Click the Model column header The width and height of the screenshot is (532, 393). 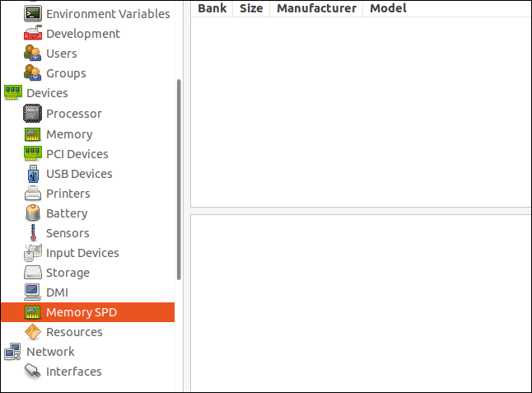(x=388, y=8)
